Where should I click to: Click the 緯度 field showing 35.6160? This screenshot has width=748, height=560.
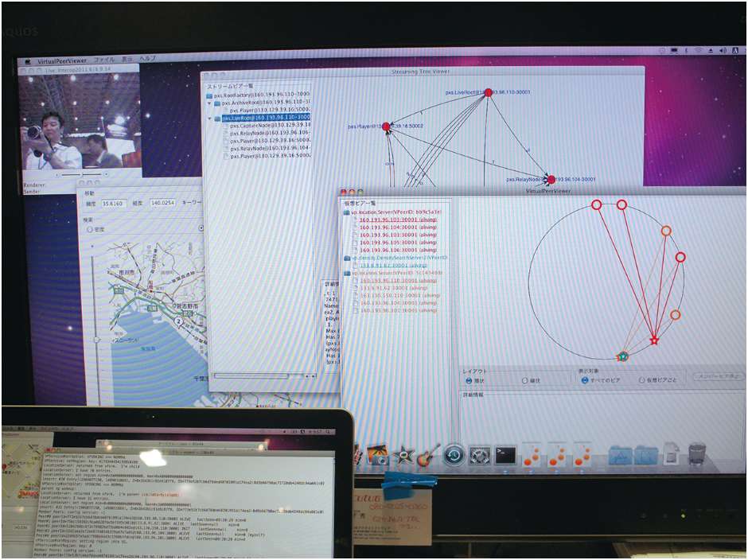pos(114,204)
